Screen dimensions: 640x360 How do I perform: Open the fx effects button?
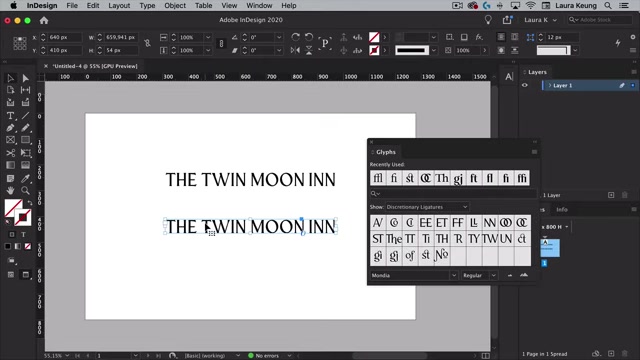pos(479,37)
